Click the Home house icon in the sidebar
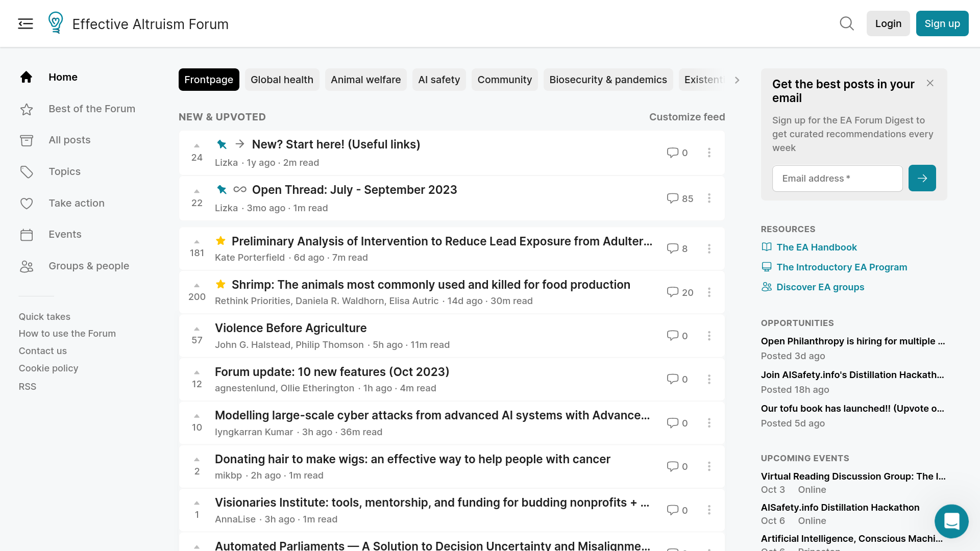 point(27,77)
